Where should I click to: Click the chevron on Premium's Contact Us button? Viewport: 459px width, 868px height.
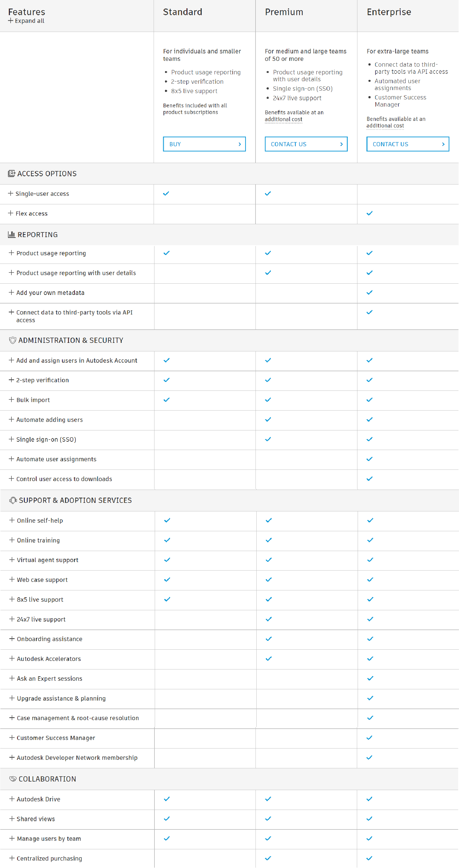[341, 144]
